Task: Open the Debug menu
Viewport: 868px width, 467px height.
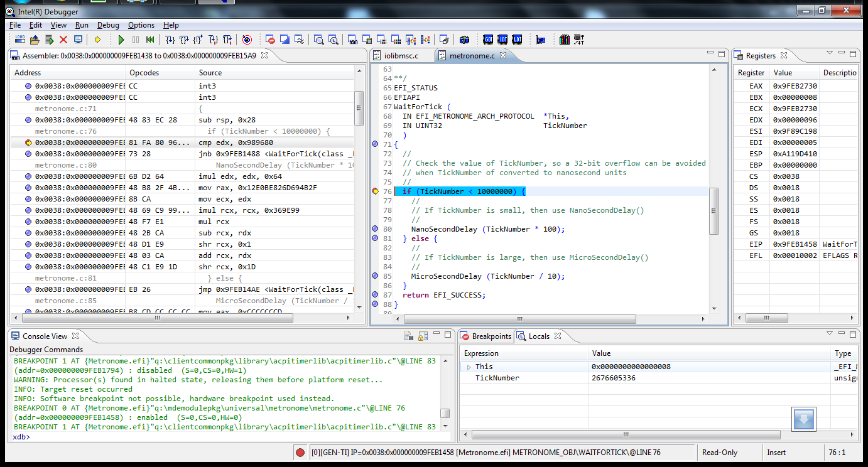Action: pos(108,25)
